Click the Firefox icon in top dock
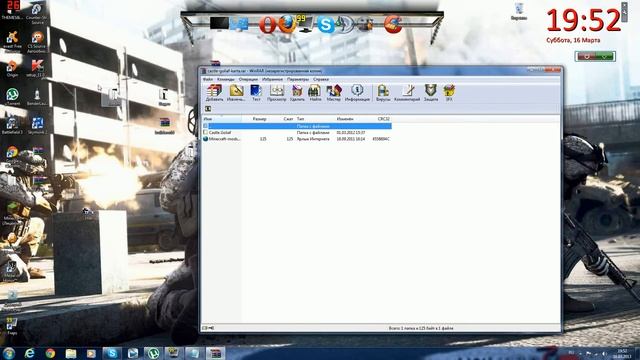The height and width of the screenshot is (360, 640). coord(287,24)
